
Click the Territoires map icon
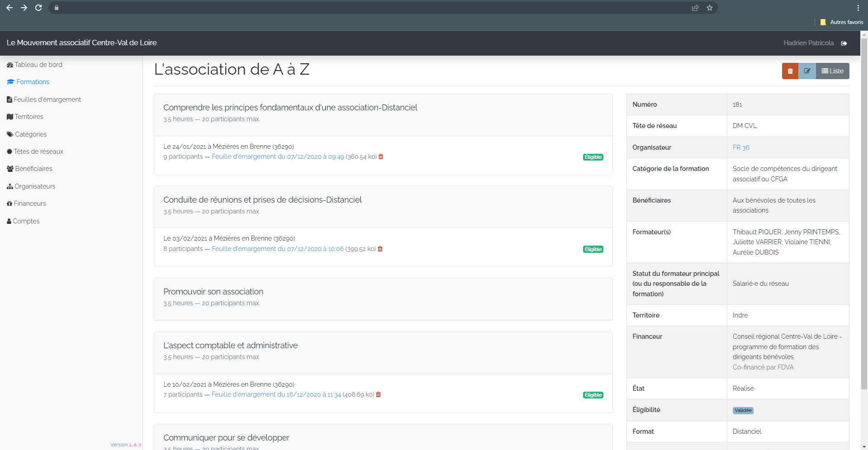coord(9,117)
